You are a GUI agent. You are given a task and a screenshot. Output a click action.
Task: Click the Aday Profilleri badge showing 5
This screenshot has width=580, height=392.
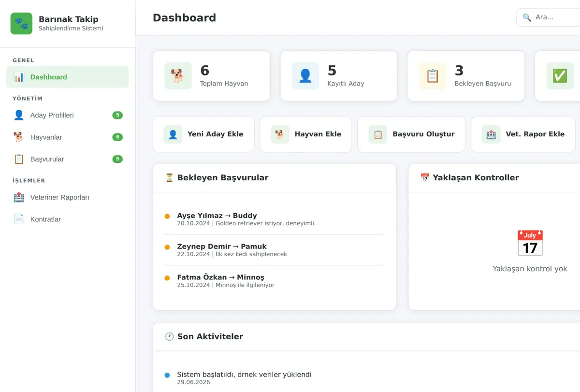click(x=117, y=115)
